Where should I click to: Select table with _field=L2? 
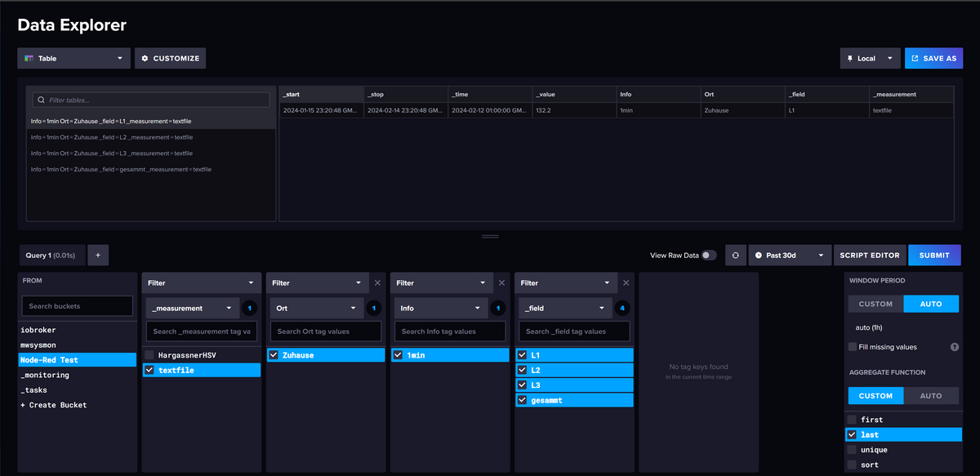tap(151, 137)
